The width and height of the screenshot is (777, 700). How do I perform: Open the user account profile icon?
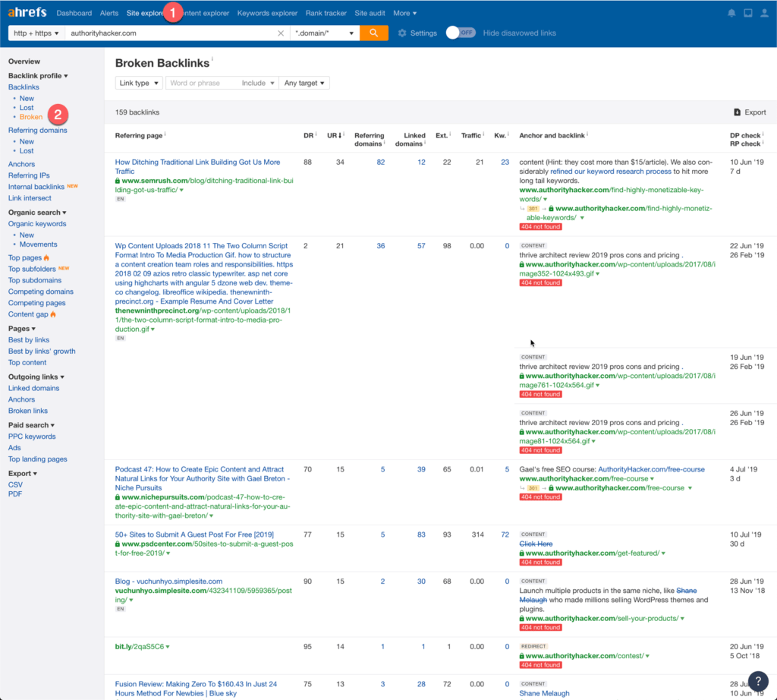tap(764, 13)
